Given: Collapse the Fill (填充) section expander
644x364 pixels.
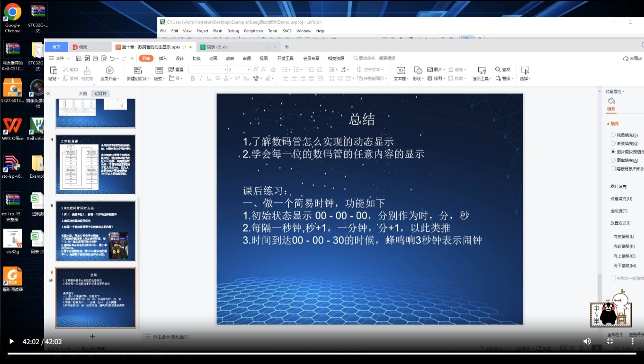Looking at the screenshot, I should [608, 124].
